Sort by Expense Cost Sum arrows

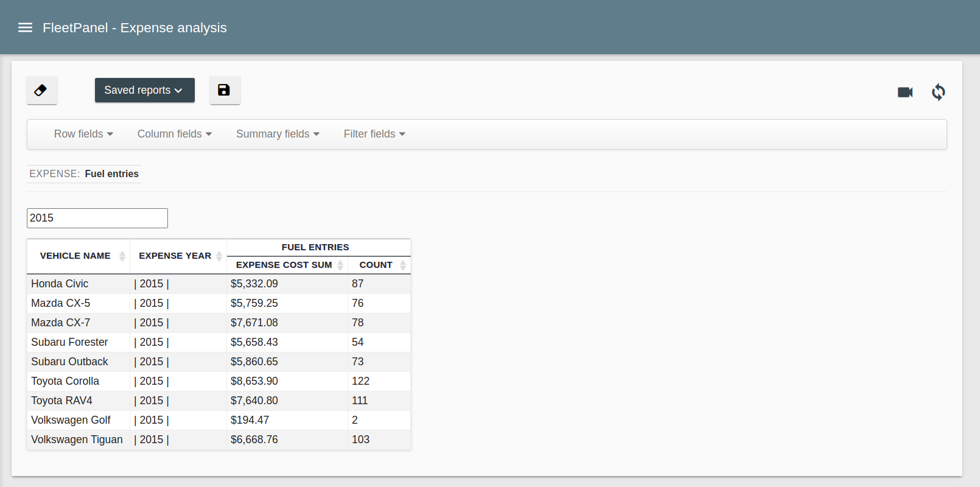(x=340, y=265)
